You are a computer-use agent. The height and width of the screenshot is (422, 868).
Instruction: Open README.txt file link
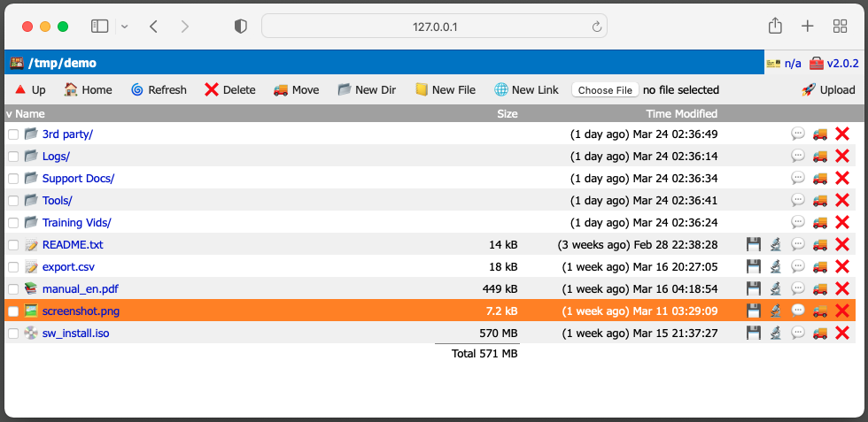click(73, 244)
